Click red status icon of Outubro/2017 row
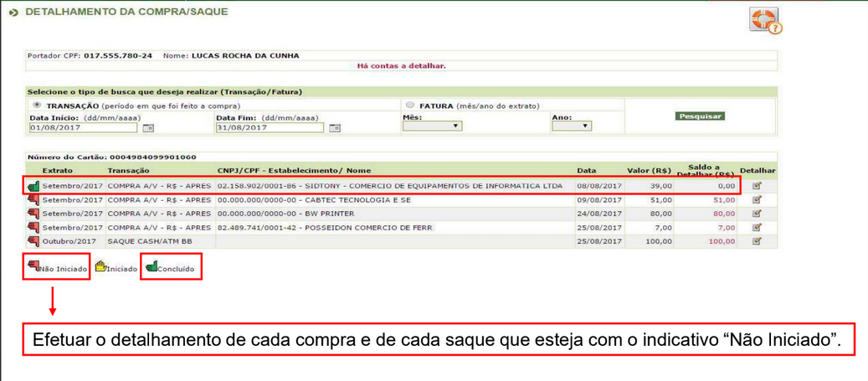Viewport: 868px width, 381px height. tap(34, 241)
